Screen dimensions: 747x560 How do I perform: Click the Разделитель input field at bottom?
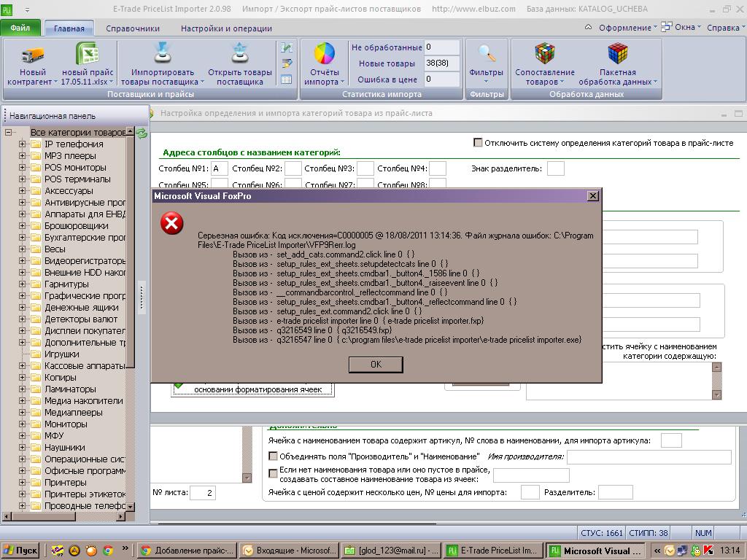616,492
